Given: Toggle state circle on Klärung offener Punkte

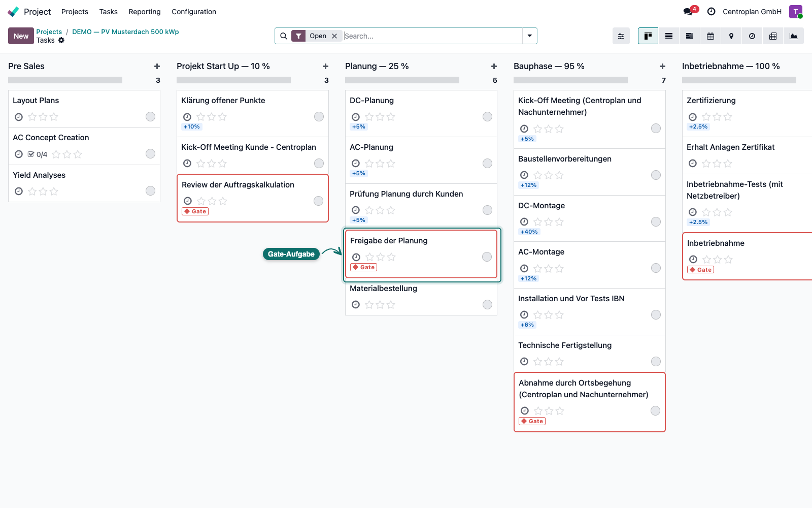Looking at the screenshot, I should [x=319, y=117].
